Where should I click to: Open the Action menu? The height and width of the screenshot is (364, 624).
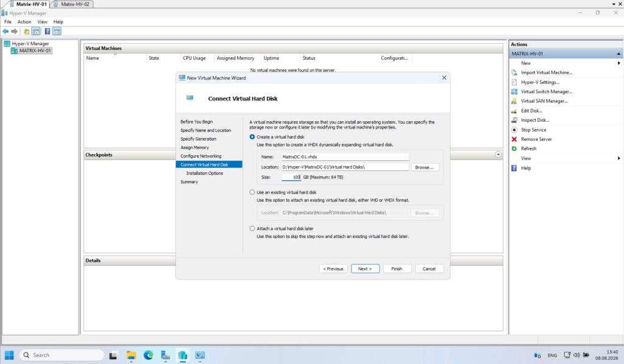[24, 22]
